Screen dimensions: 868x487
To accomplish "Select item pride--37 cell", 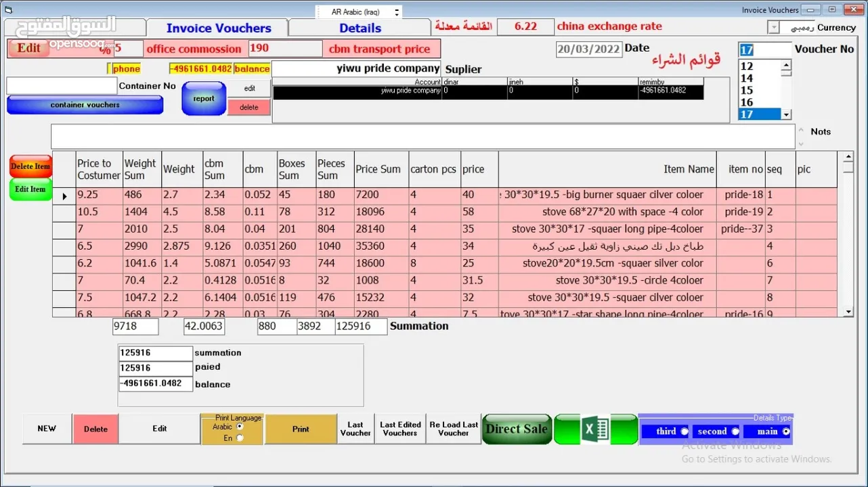I will [x=741, y=229].
